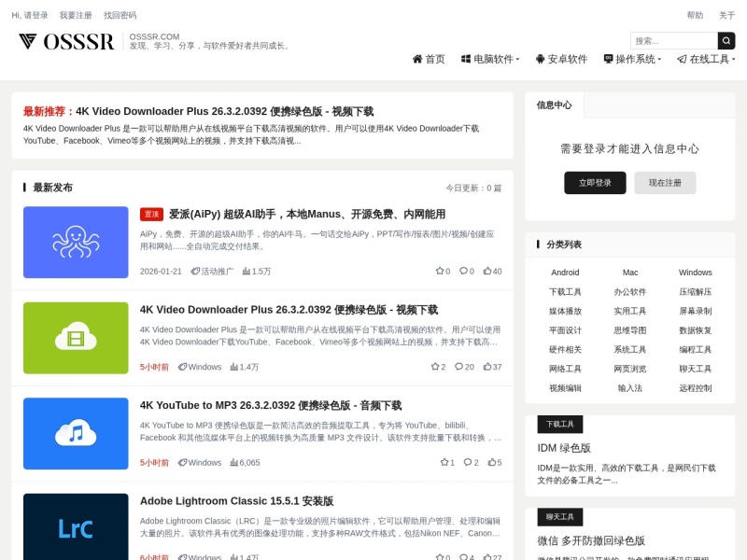Click the search magnifier button

click(726, 41)
